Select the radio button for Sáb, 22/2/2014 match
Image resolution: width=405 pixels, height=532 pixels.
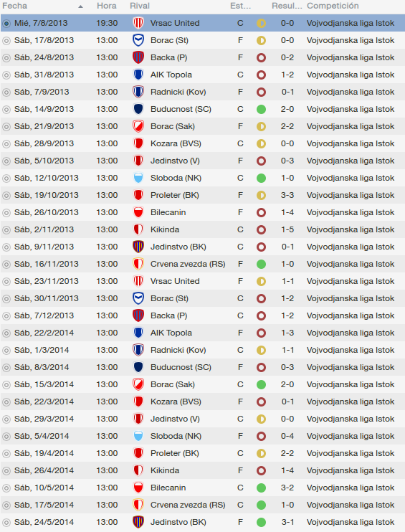(x=6, y=333)
